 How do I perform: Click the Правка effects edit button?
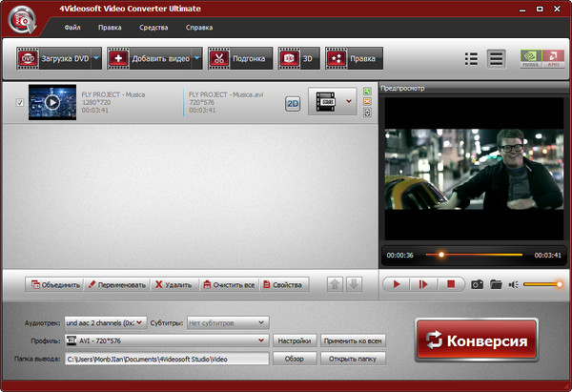point(354,58)
